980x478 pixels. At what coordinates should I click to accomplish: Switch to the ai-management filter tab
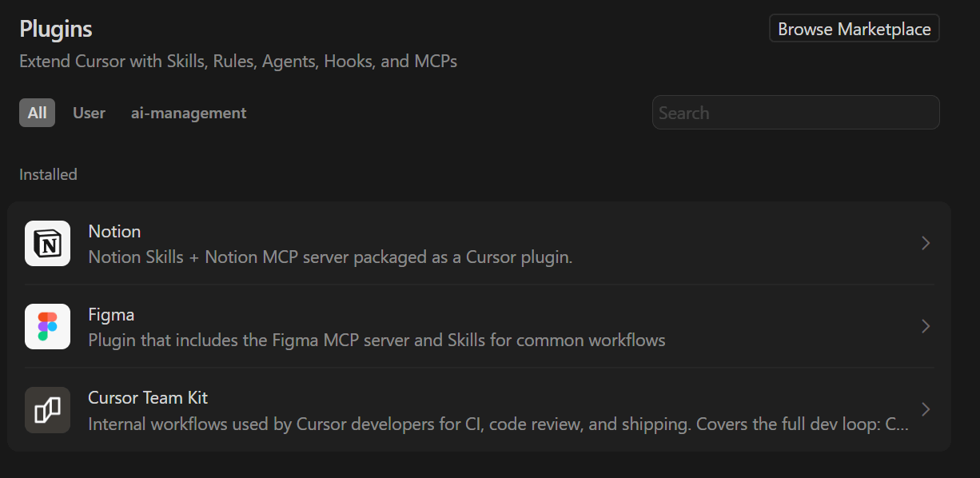tap(189, 113)
